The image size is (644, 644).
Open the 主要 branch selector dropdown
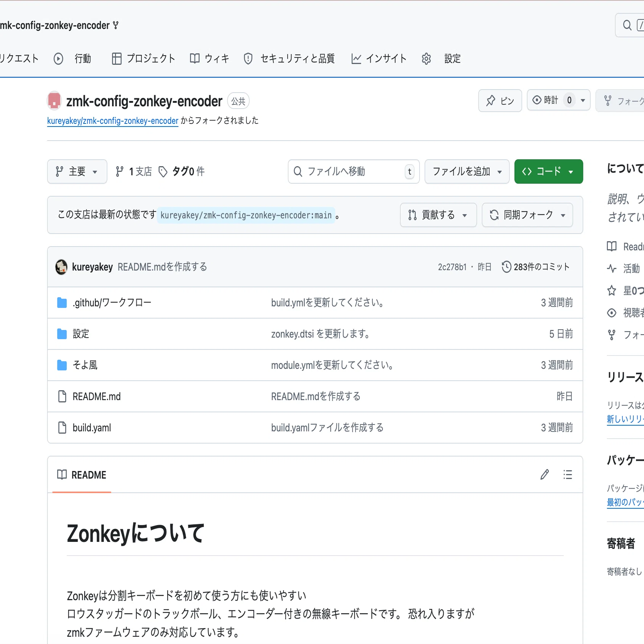tap(77, 171)
